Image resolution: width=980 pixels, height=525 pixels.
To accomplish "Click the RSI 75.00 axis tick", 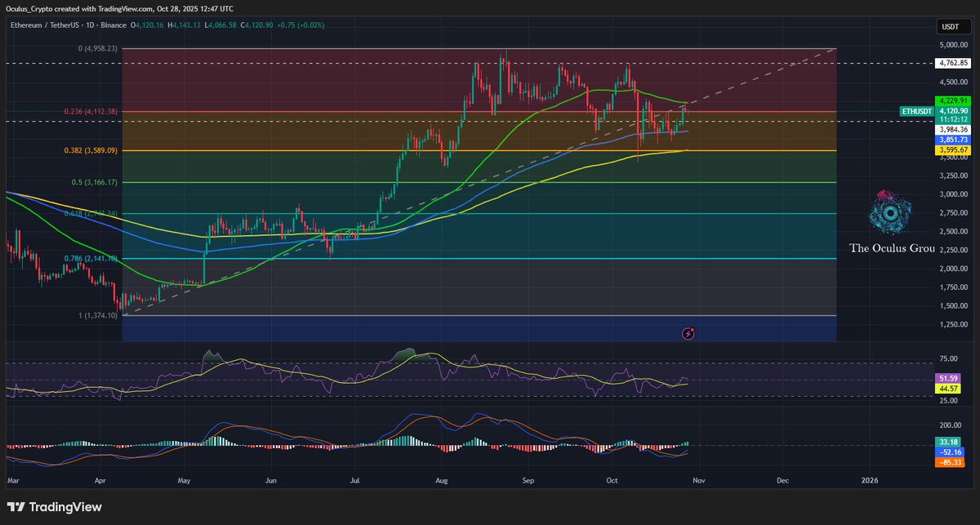I will (x=948, y=358).
